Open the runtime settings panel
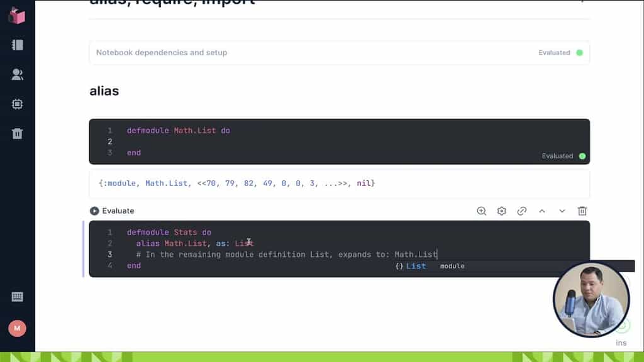Image resolution: width=644 pixels, height=362 pixels. point(16,104)
